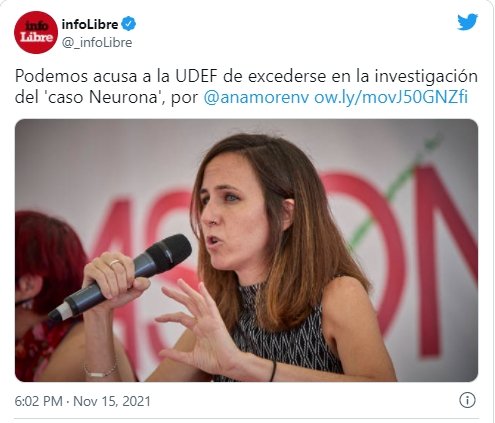Click the word UDEF in the tweet
Screen dimensions: 495x423
(196, 76)
